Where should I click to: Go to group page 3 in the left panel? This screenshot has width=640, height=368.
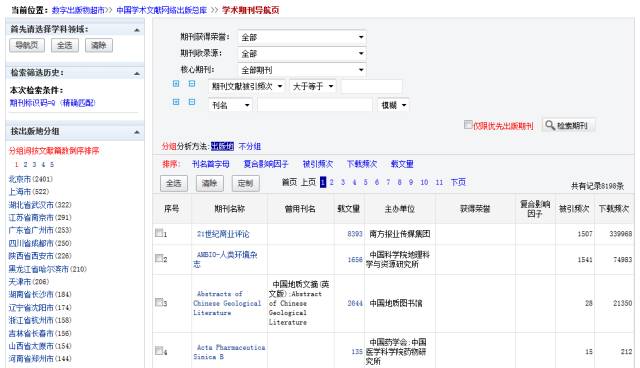tap(34, 164)
